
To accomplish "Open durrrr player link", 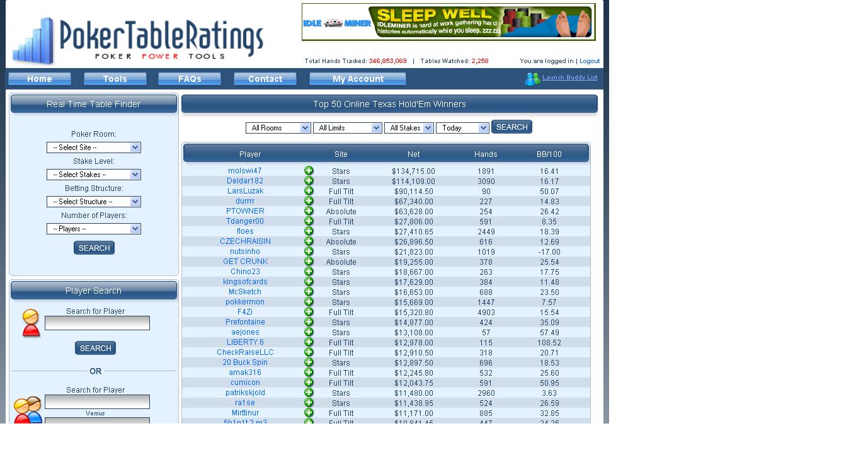I will point(245,201).
